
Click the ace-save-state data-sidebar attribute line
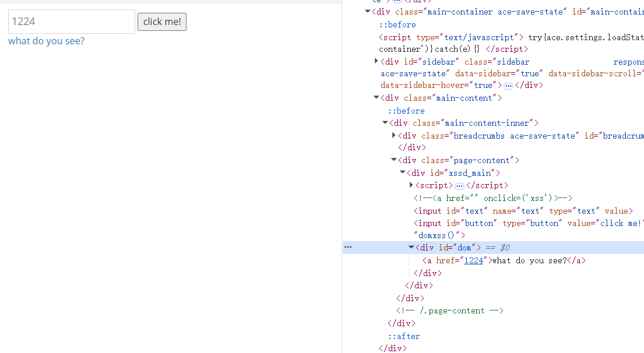(512, 73)
